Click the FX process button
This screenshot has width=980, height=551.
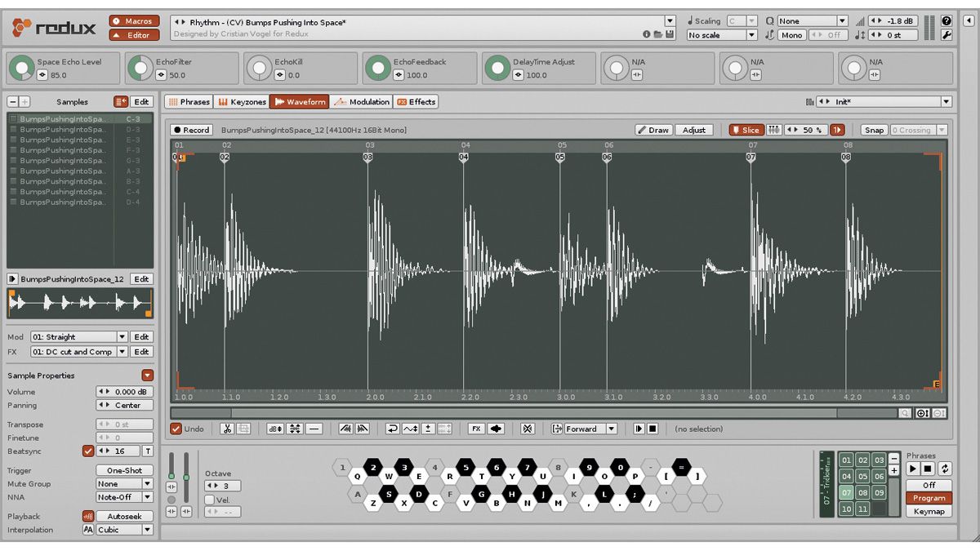(477, 429)
